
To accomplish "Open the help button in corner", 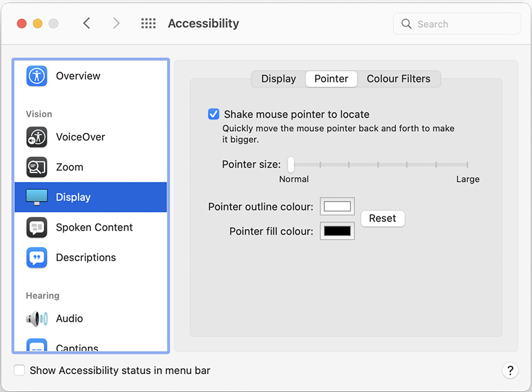I will (x=510, y=370).
